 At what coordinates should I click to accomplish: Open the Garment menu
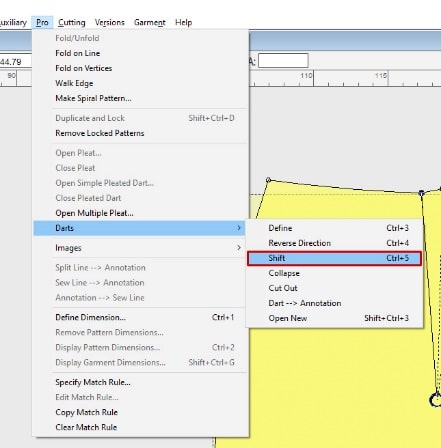coord(150,22)
